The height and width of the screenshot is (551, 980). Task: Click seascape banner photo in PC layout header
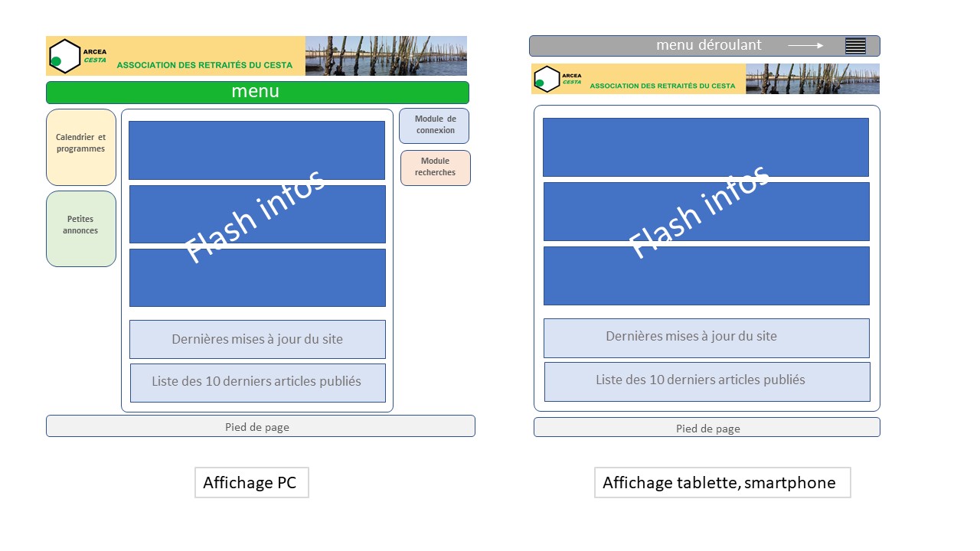[x=386, y=56]
